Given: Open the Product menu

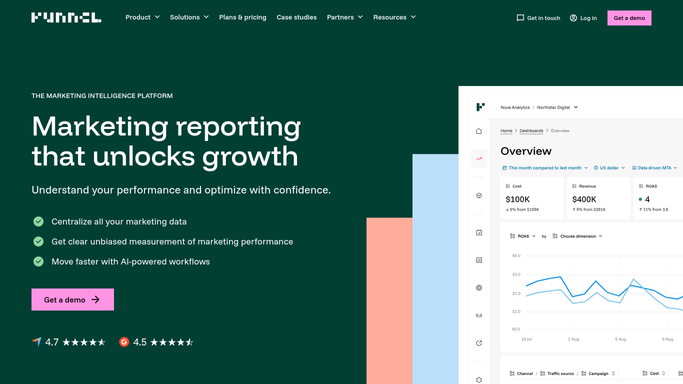Looking at the screenshot, I should (x=142, y=17).
